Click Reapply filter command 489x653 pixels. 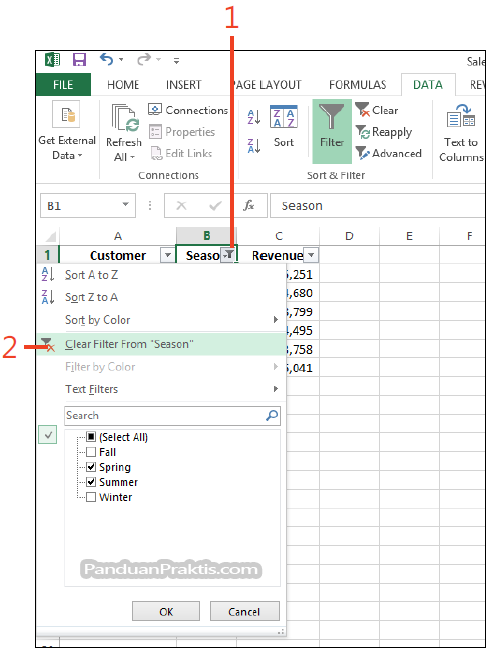pos(384,132)
